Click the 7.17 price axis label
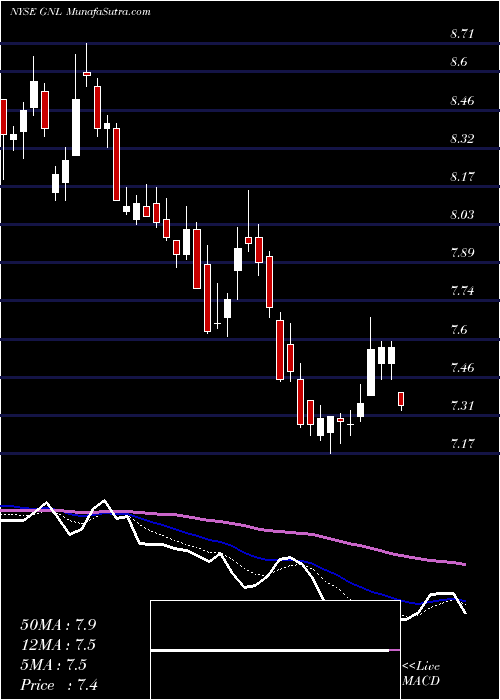The width and height of the screenshot is (500, 700). (x=462, y=444)
